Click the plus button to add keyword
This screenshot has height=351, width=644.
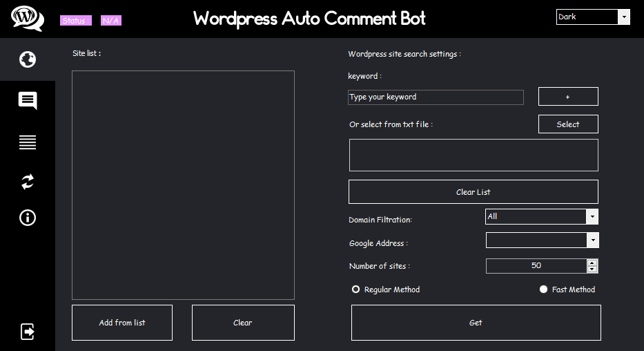pos(568,97)
